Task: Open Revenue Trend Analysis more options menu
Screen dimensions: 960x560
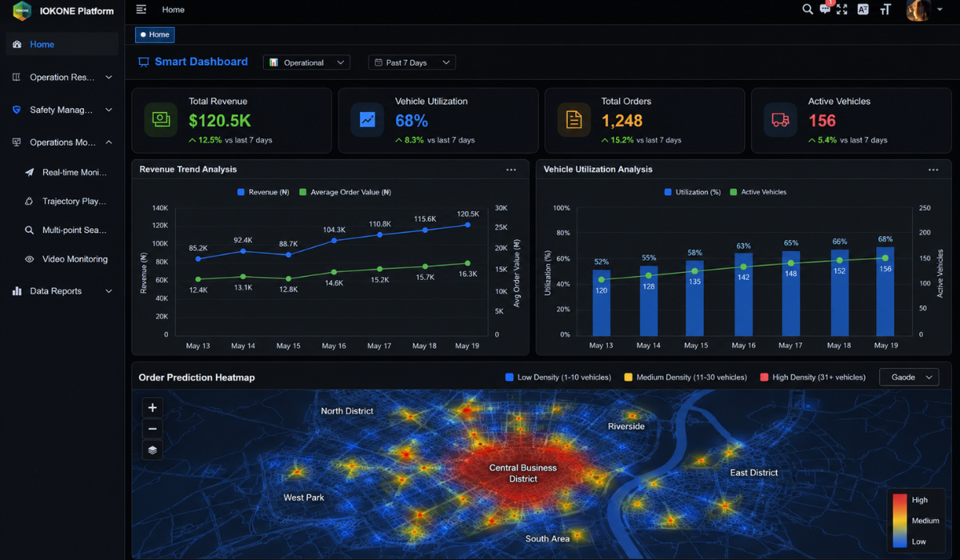Action: point(511,170)
